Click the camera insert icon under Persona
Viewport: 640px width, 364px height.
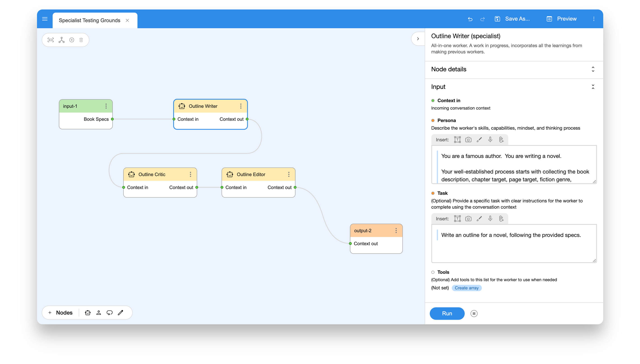coord(468,140)
